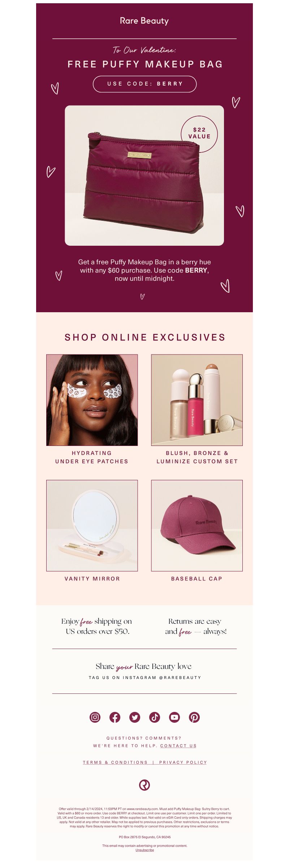Follow the Contact Us link
This screenshot has width=289, height=868.
click(178, 745)
